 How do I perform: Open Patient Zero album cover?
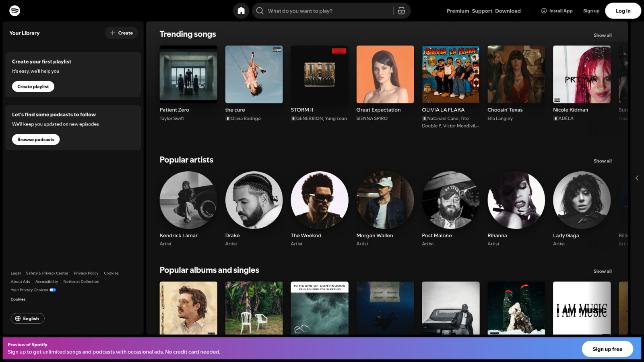188,74
